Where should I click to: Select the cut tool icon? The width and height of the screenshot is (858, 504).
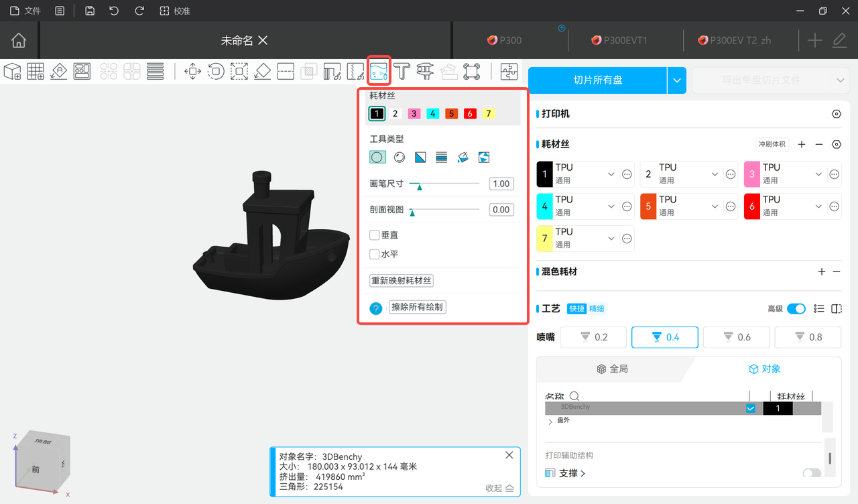286,71
